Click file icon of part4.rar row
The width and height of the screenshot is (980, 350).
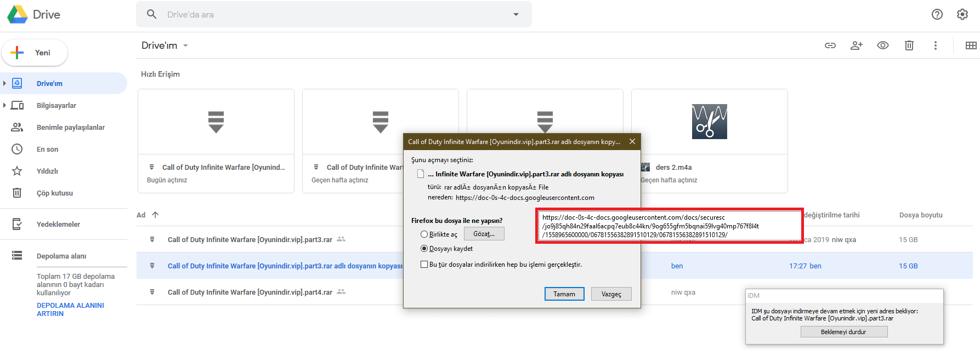152,292
